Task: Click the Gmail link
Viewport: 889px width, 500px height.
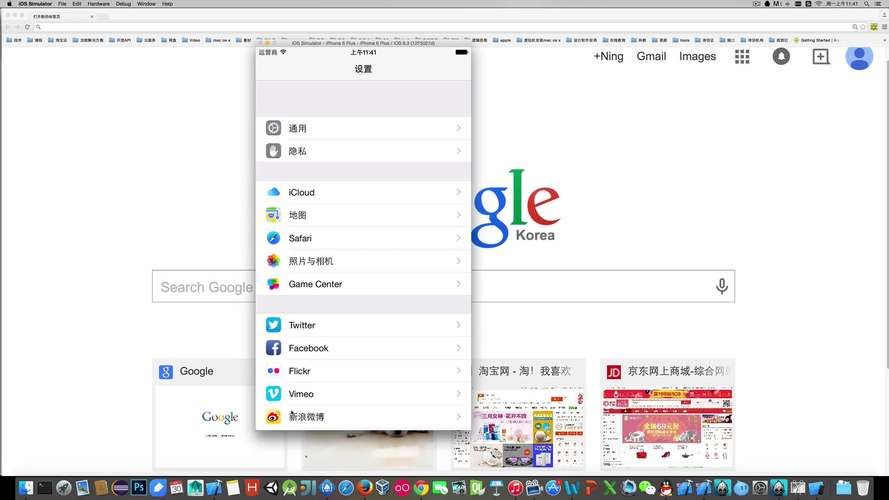Action: pos(651,56)
